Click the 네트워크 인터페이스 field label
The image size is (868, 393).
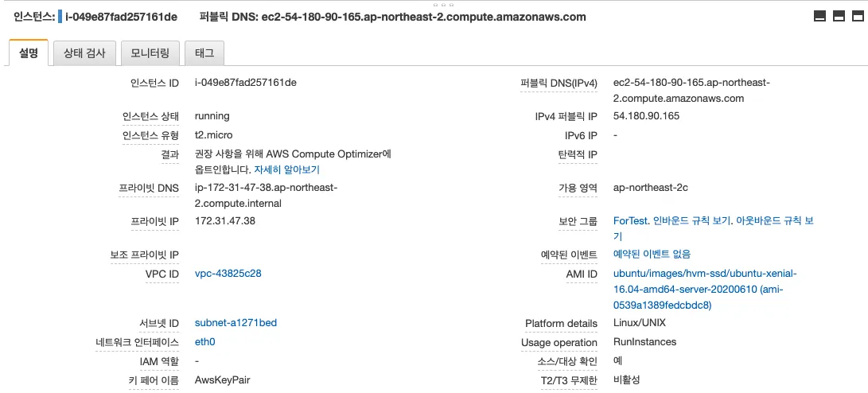(138, 343)
